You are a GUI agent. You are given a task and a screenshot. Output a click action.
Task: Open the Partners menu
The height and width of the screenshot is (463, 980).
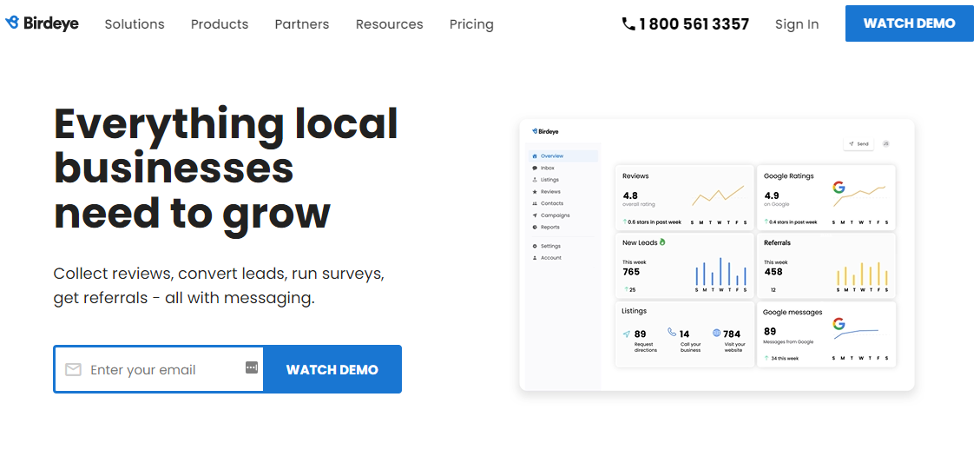pyautogui.click(x=302, y=24)
